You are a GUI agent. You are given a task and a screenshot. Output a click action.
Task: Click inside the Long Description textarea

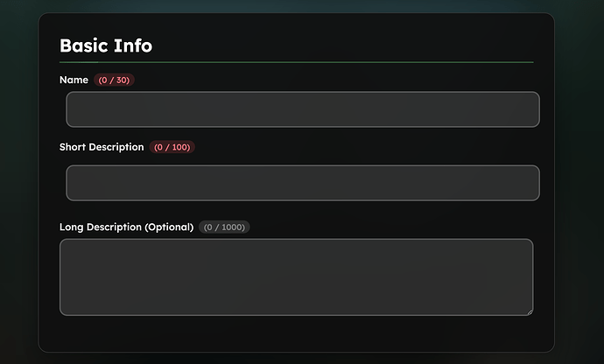click(x=296, y=276)
